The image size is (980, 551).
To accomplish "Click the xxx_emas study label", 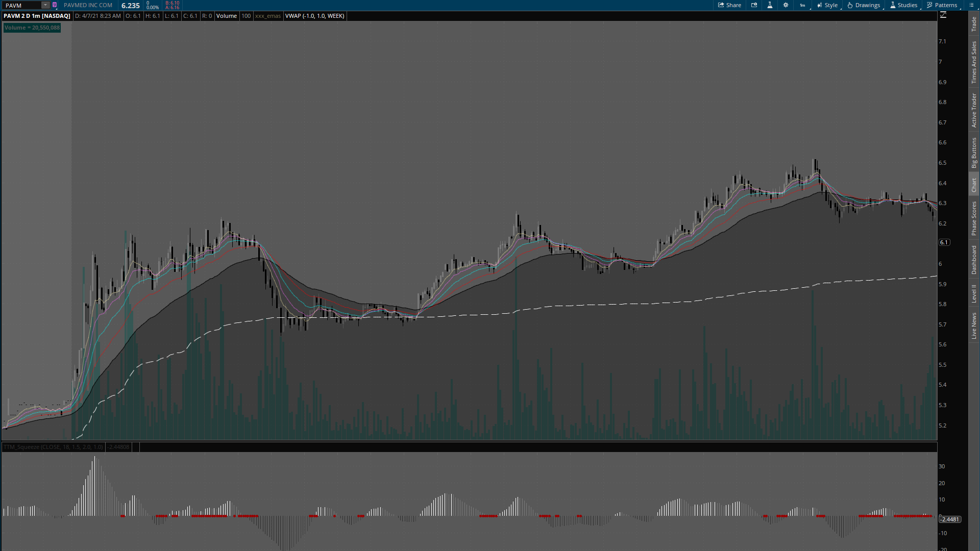I will (x=268, y=16).
